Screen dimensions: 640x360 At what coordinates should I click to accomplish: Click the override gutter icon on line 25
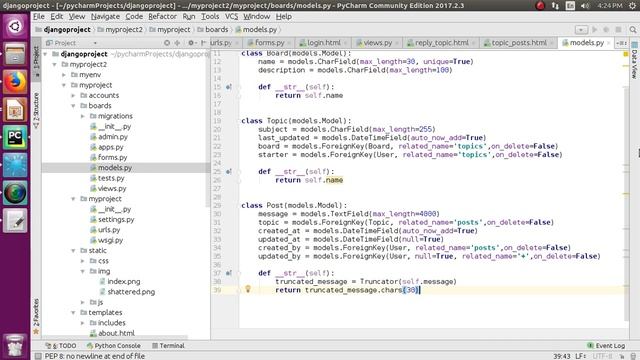click(x=229, y=171)
